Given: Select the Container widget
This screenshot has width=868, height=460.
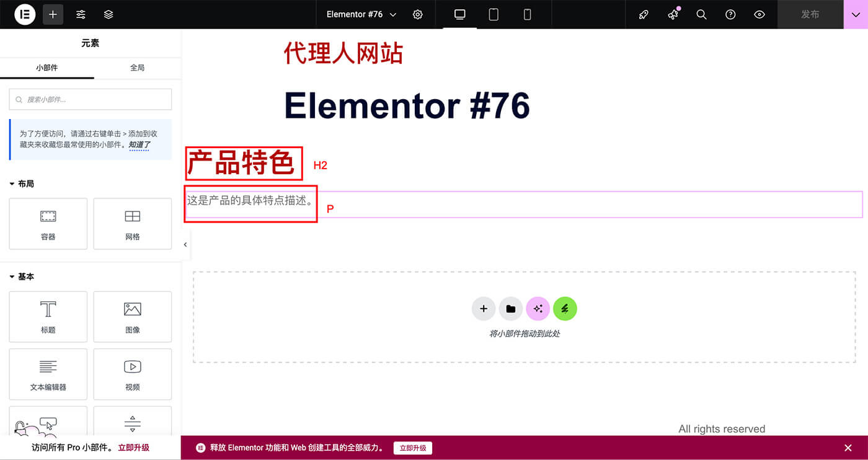Looking at the screenshot, I should [48, 224].
